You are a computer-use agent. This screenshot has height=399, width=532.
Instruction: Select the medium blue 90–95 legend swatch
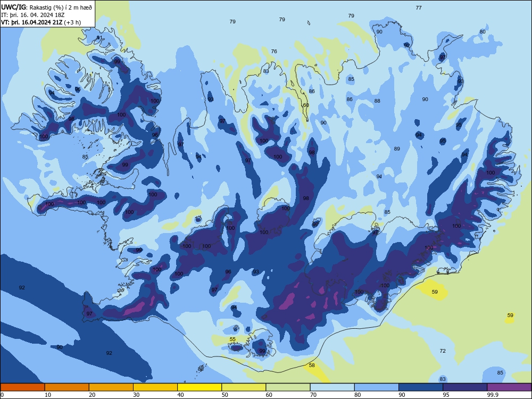click(421, 387)
